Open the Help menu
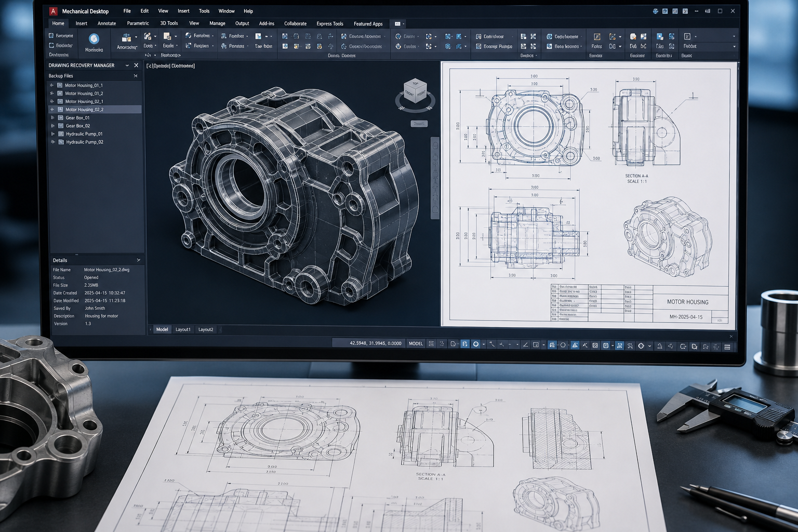Screen dimensions: 798x532 click(248, 11)
